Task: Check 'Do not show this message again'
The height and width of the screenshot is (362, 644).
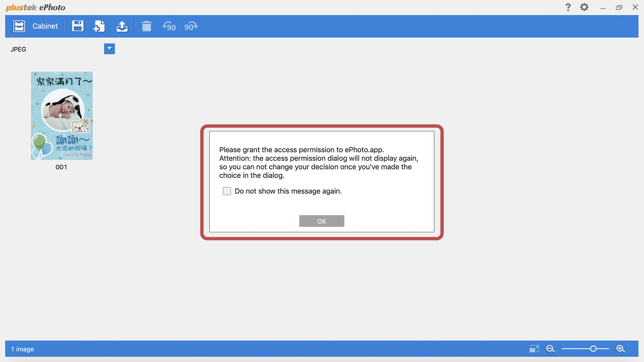Action: (x=227, y=191)
